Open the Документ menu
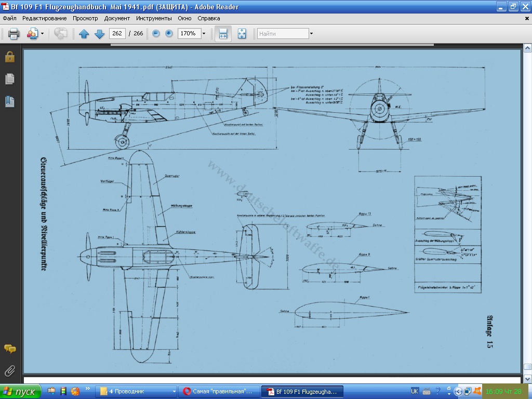The image size is (532, 399). click(117, 18)
